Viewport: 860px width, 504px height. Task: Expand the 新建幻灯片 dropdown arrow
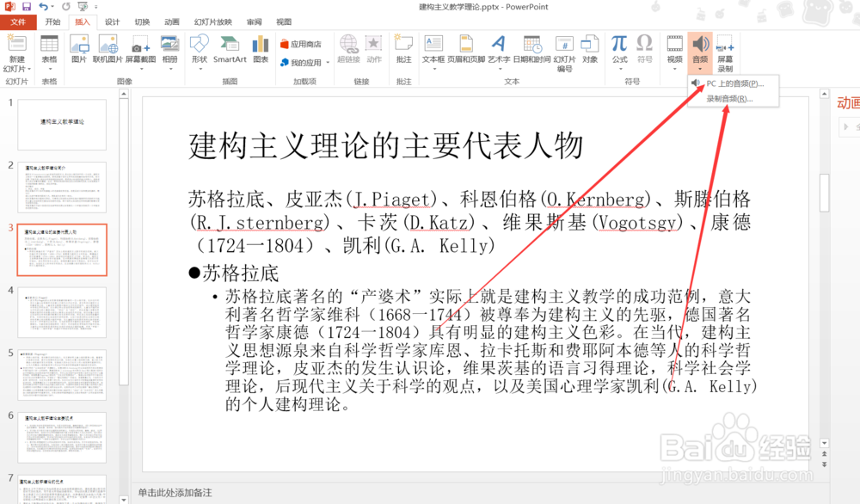(x=29, y=69)
